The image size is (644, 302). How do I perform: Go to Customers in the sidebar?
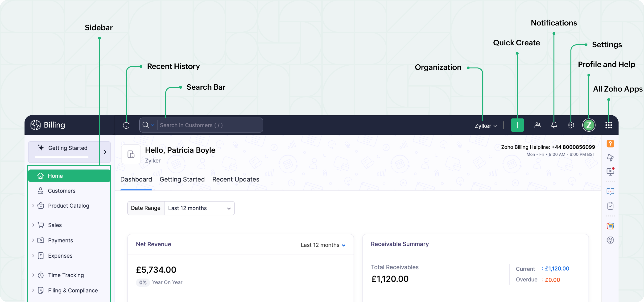(62, 191)
